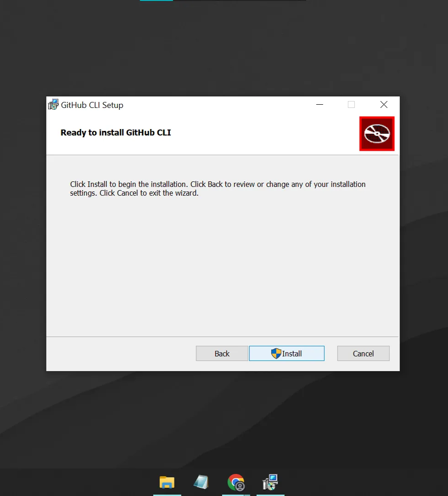Screen dimensions: 448x496
Task: Click the Install button to begin installation
Action: click(x=287, y=353)
